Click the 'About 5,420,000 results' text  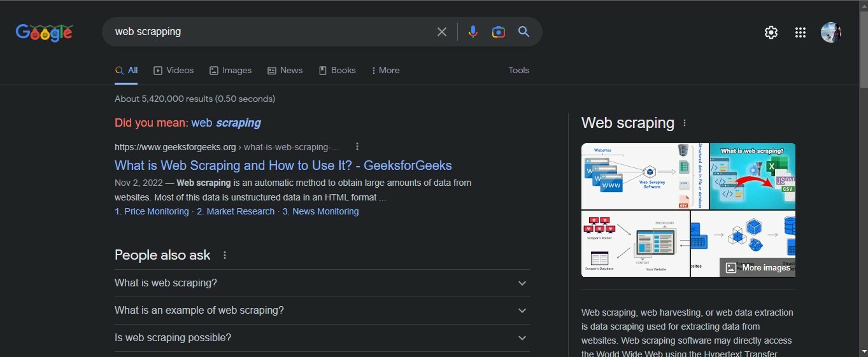coord(195,99)
